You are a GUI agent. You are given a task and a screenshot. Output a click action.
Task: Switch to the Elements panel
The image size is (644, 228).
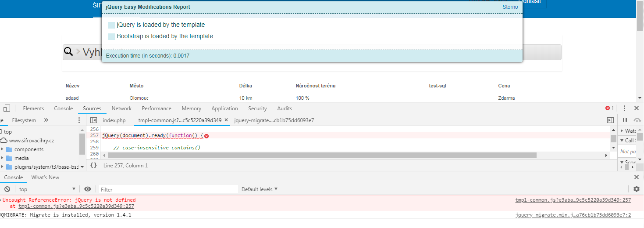(x=33, y=109)
